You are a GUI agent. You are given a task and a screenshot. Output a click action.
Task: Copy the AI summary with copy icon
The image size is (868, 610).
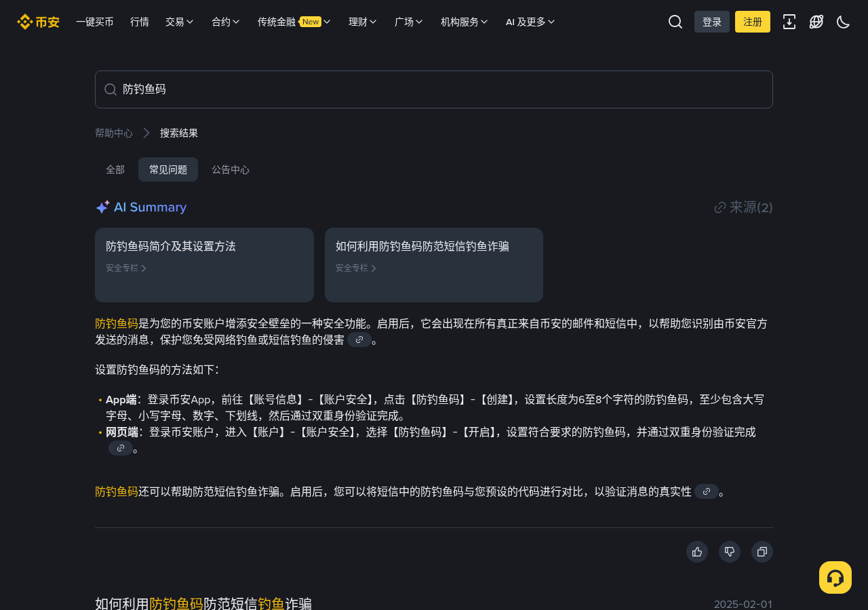coord(762,552)
